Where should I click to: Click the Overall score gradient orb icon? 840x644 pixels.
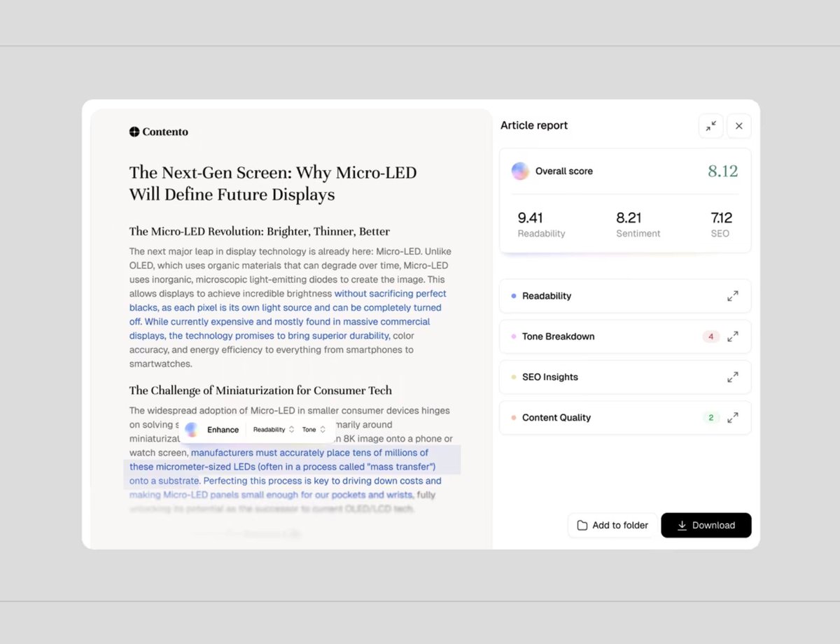point(520,171)
